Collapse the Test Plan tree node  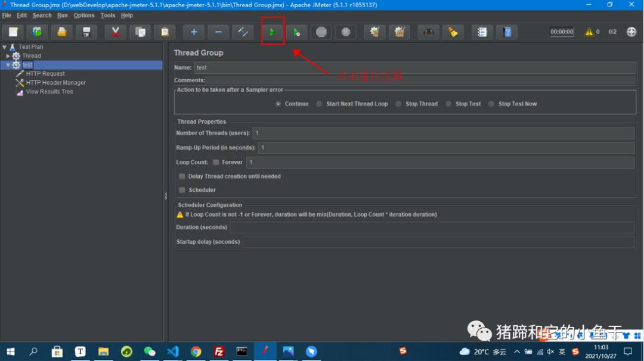(x=5, y=47)
